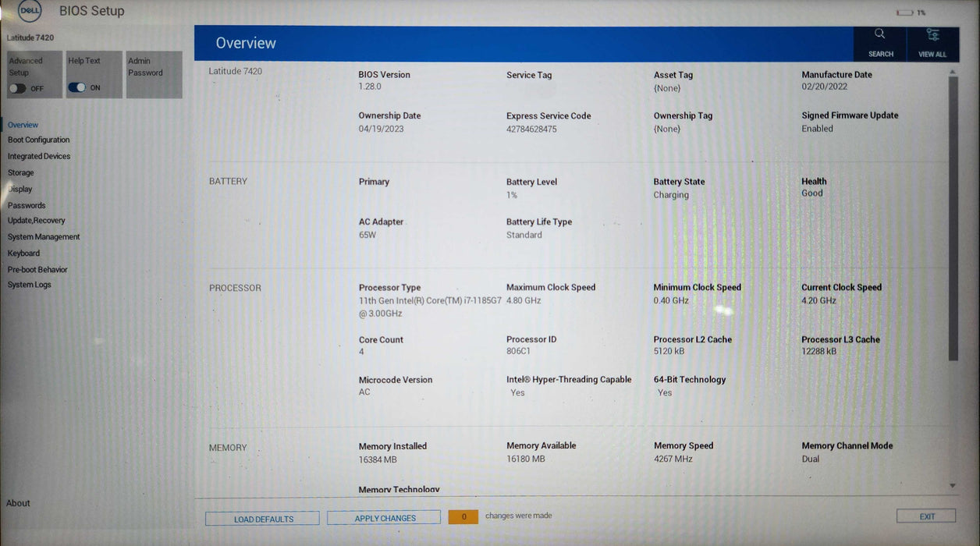Viewport: 980px width, 546px height.
Task: Click the 64-Bit Technology label
Action: coord(690,380)
